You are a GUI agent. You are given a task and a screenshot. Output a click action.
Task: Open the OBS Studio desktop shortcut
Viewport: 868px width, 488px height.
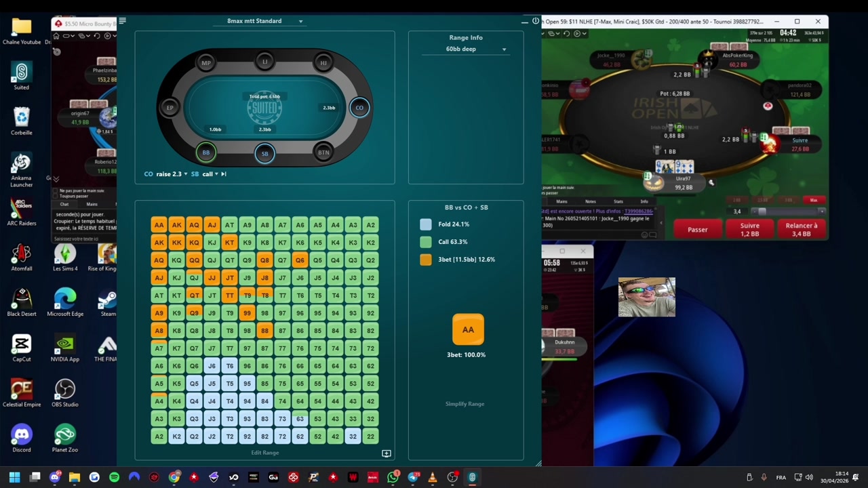(x=65, y=393)
